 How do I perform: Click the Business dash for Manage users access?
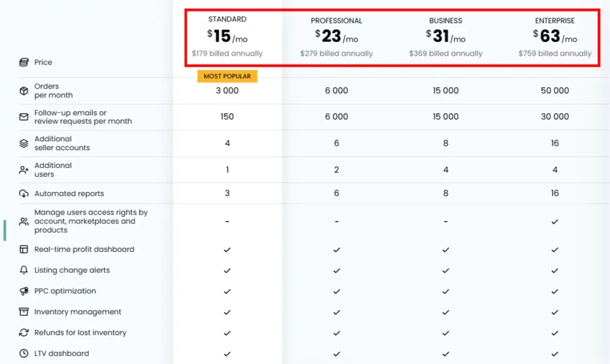coord(446,222)
